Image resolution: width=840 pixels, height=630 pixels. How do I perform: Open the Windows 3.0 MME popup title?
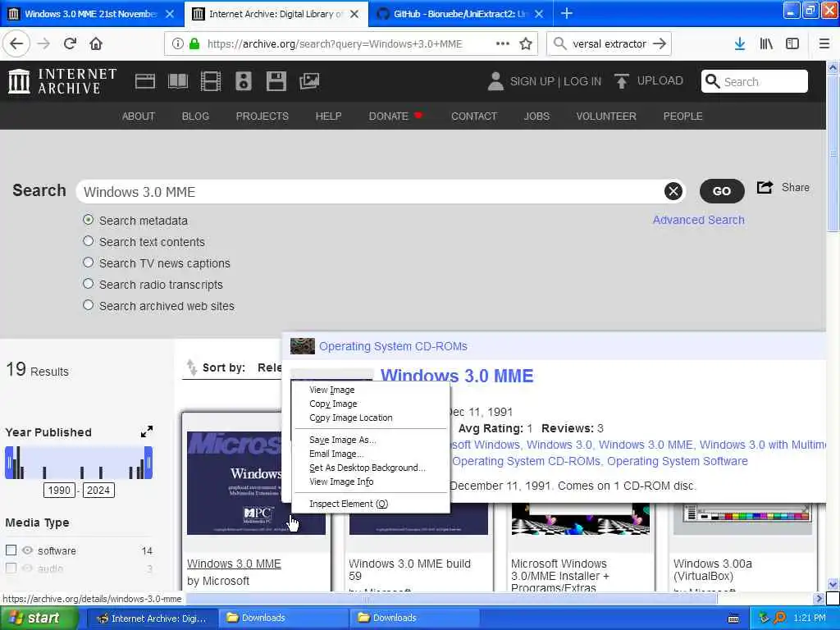pos(457,376)
